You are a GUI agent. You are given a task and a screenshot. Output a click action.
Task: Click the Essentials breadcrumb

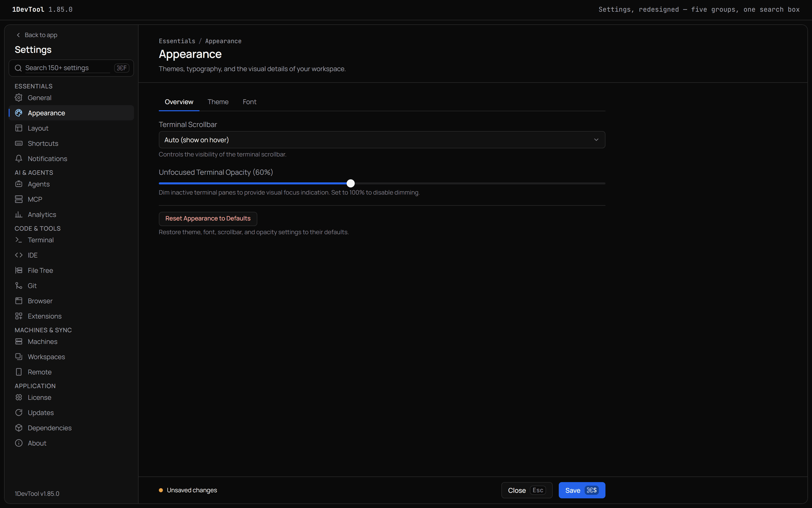(x=177, y=41)
